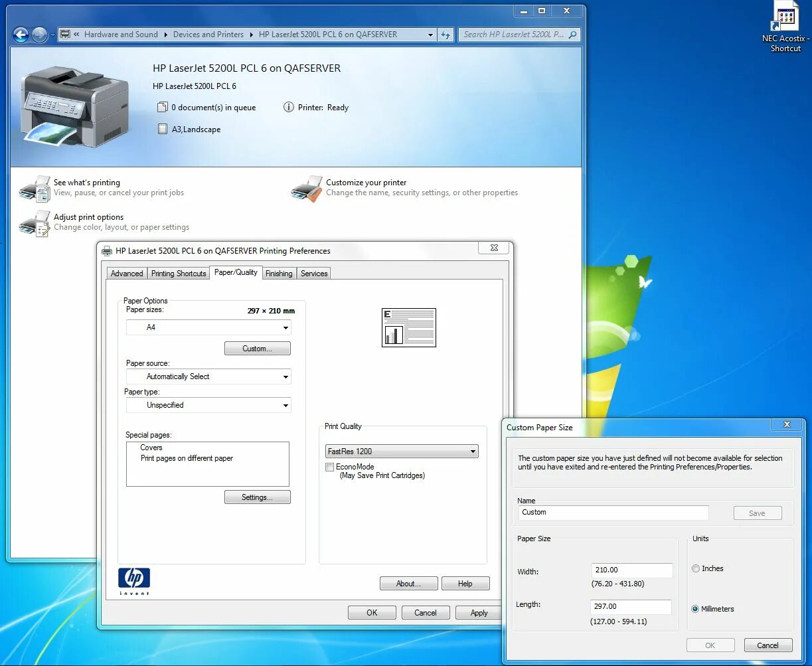
Task: Switch to the Printing Shortcuts tab
Action: pos(179,274)
